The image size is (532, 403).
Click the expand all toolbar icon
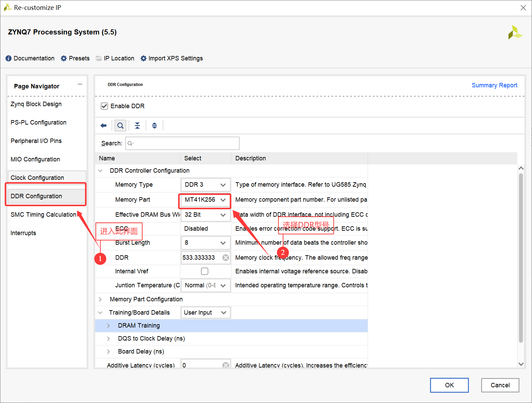pyautogui.click(x=154, y=126)
